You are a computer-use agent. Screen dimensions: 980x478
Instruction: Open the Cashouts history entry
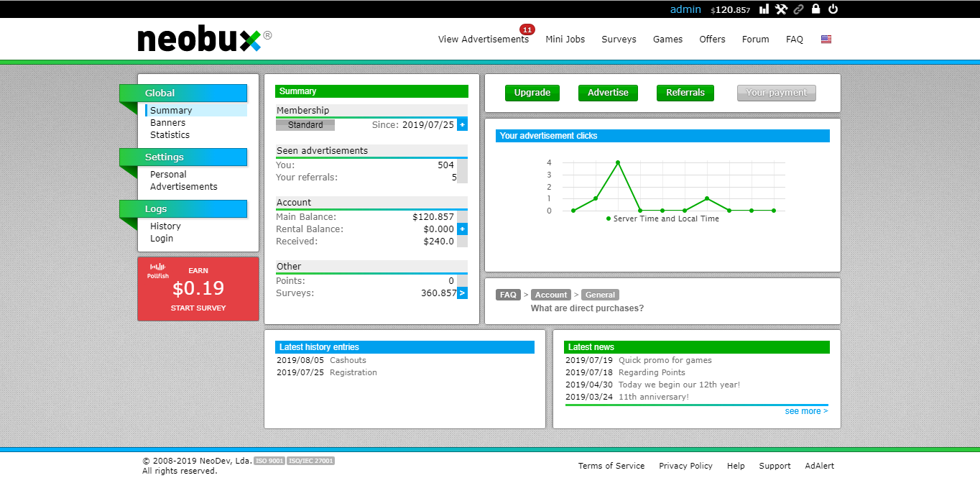pyautogui.click(x=348, y=360)
